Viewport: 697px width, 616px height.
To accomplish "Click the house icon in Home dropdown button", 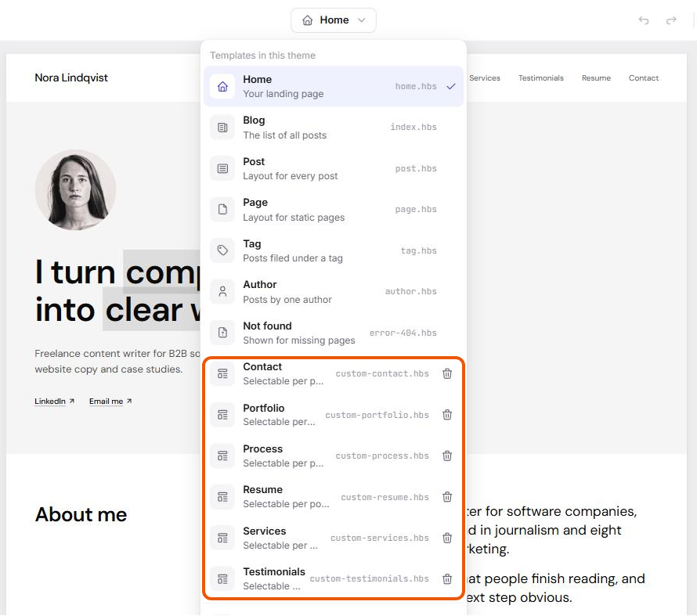I will coord(307,20).
